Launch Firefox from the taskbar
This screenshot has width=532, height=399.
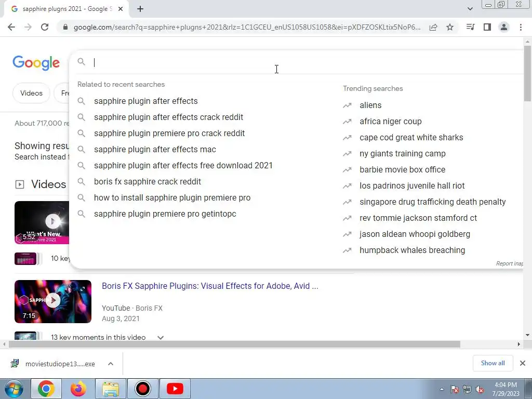pyautogui.click(x=78, y=389)
